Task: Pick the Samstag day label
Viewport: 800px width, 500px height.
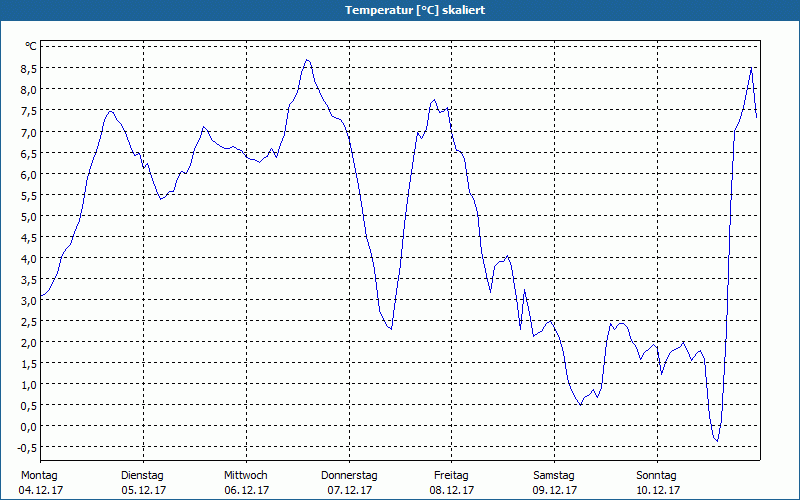Action: pyautogui.click(x=554, y=475)
